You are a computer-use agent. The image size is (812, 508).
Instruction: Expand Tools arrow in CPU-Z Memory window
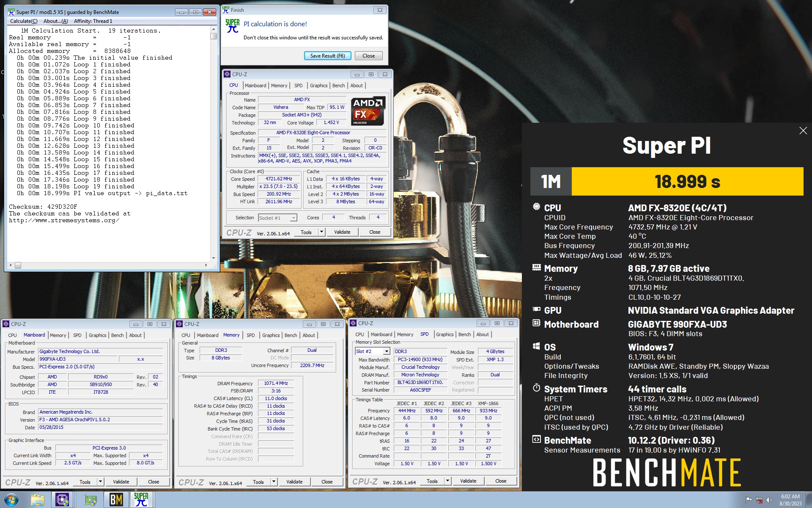click(x=274, y=482)
